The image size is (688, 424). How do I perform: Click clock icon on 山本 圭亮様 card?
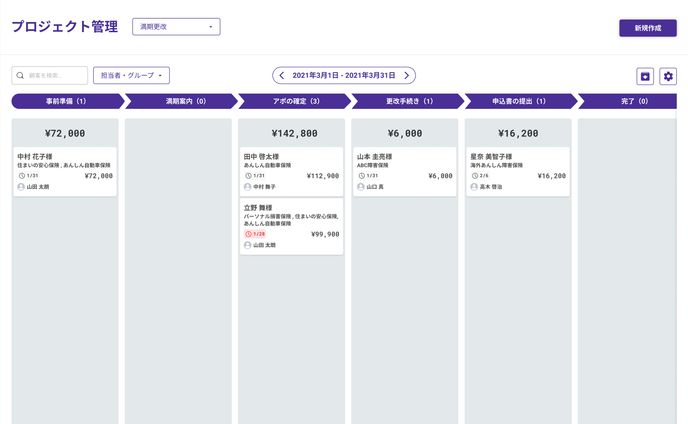click(362, 176)
